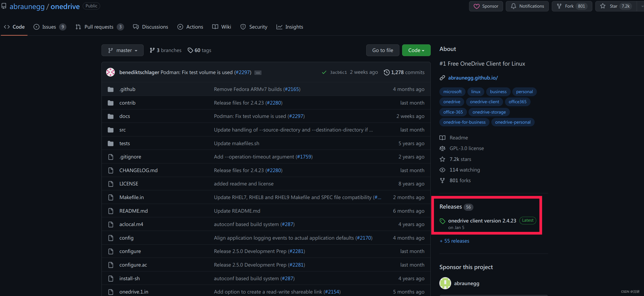This screenshot has width=644, height=296.
Task: Click the file icon beside install-sh
Action: click(x=110, y=279)
